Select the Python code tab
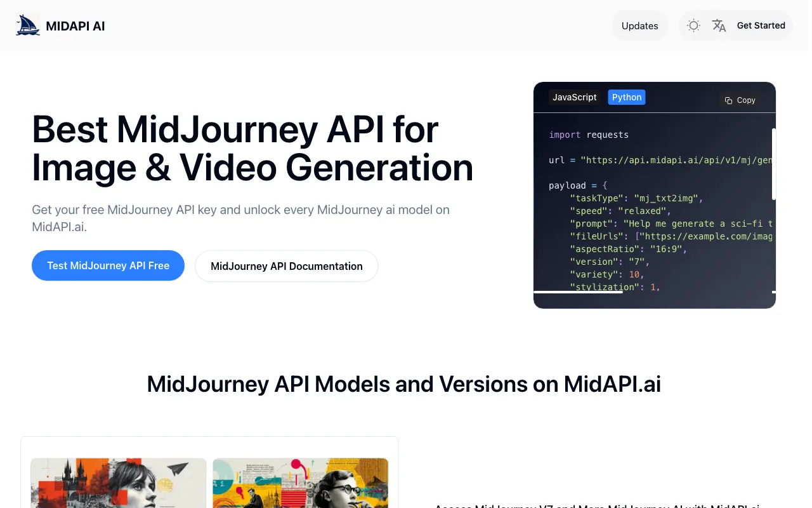 627,97
